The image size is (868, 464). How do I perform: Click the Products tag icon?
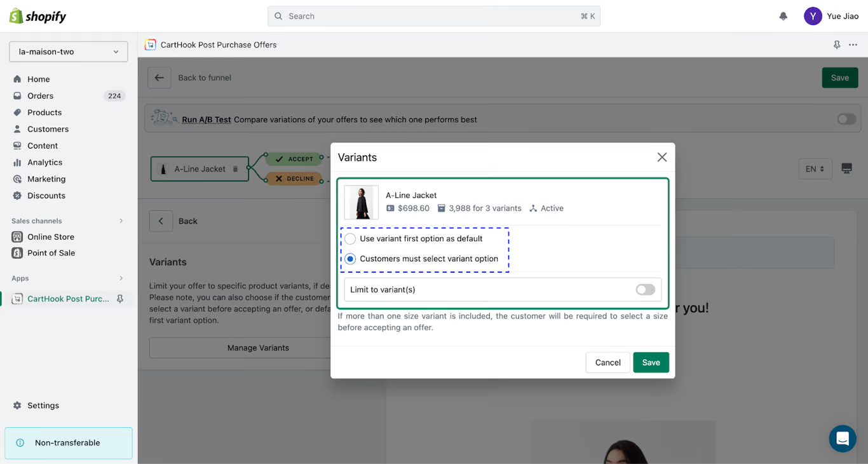17,113
